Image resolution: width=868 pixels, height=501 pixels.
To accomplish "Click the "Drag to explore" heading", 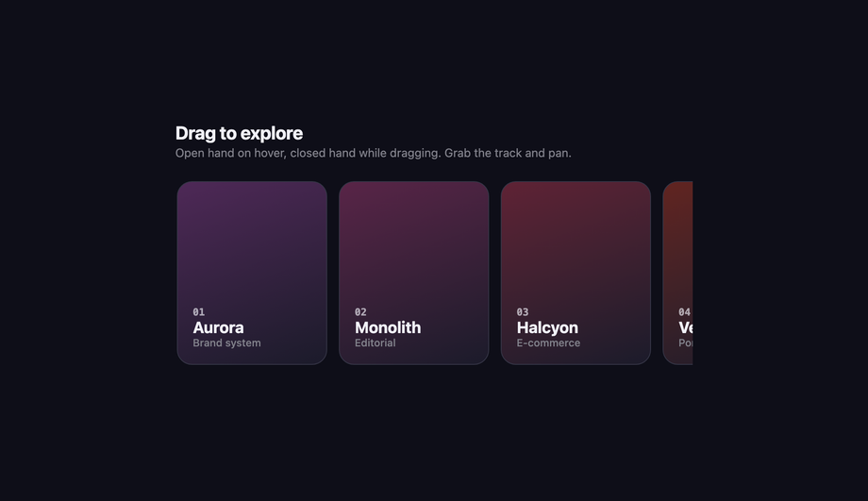I will coord(239,133).
